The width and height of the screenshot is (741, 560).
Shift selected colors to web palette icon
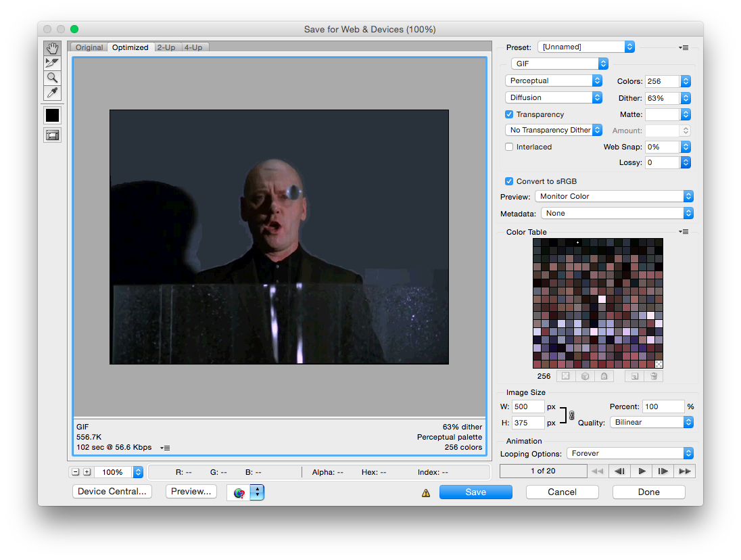(x=585, y=376)
